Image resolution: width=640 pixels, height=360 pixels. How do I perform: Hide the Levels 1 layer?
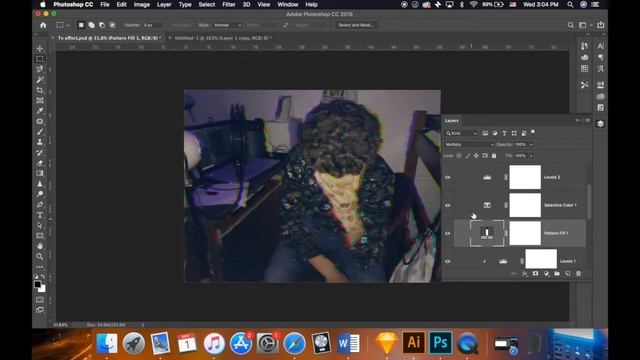pos(448,261)
